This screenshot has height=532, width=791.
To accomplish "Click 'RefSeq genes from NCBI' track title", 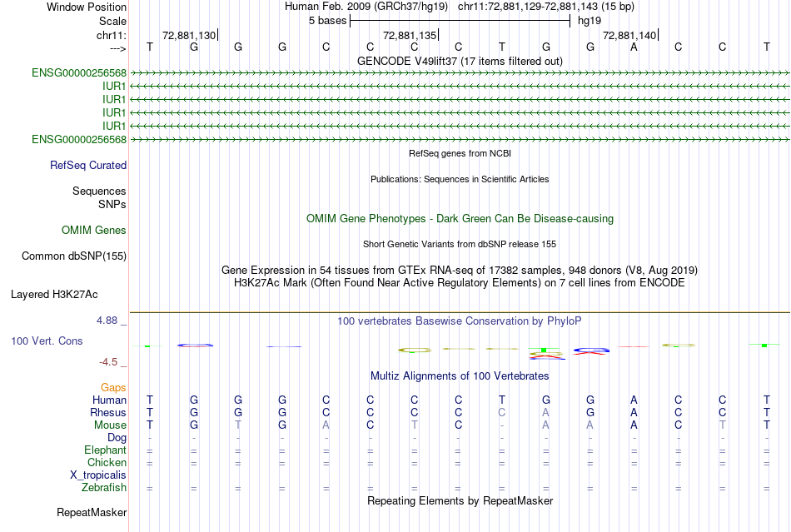I will pos(460,153).
